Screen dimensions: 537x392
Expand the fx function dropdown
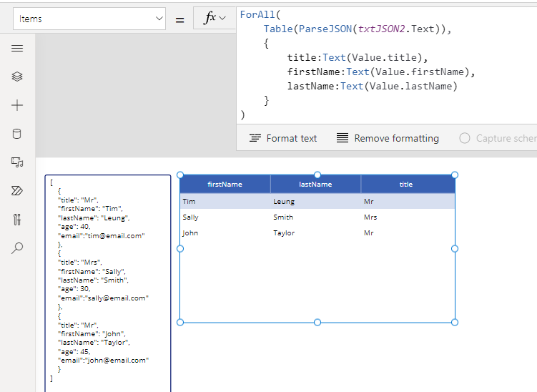[215, 19]
